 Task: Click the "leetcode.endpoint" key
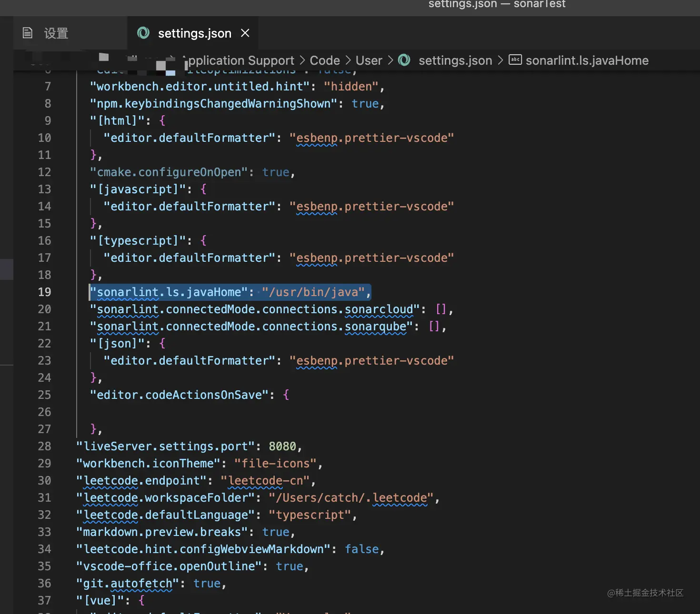[x=141, y=481]
